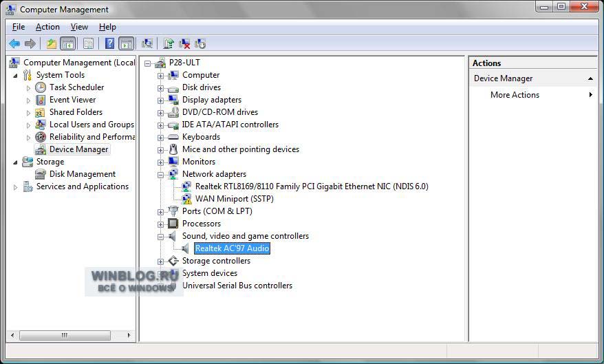The height and width of the screenshot is (364, 604).
Task: Select the Computer Management (Local) root icon
Action: pyautogui.click(x=14, y=63)
